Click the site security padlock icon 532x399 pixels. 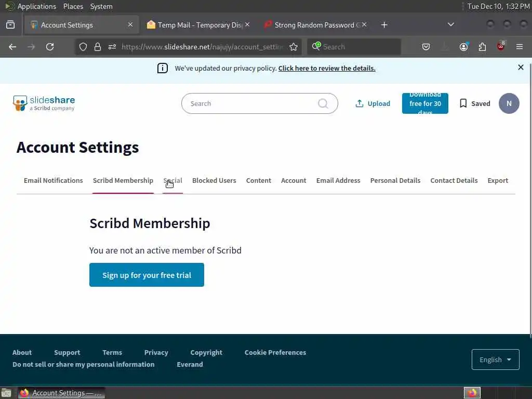point(98,47)
